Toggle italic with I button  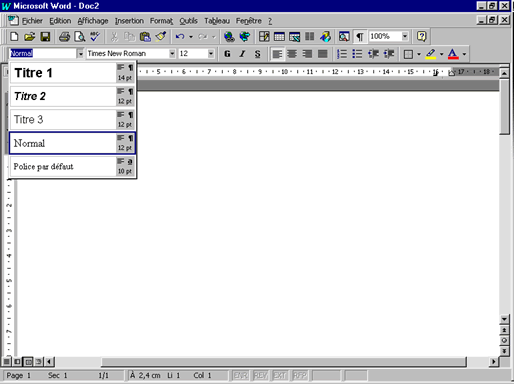click(x=242, y=54)
